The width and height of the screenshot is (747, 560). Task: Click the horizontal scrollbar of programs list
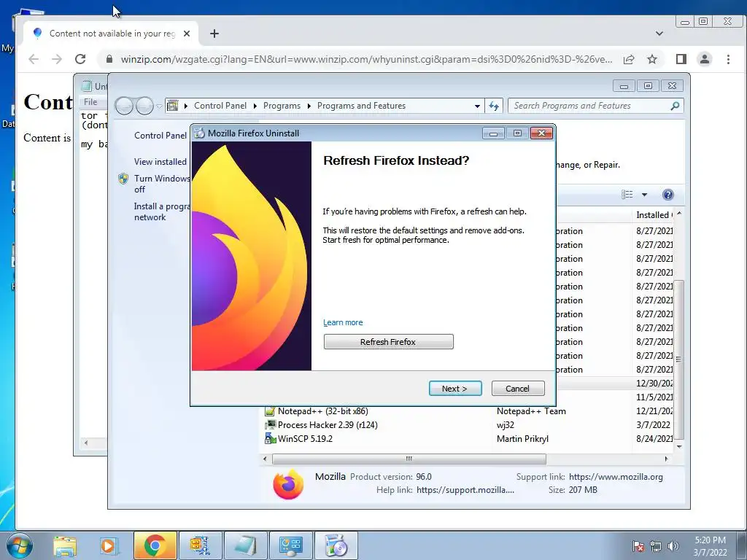click(409, 459)
